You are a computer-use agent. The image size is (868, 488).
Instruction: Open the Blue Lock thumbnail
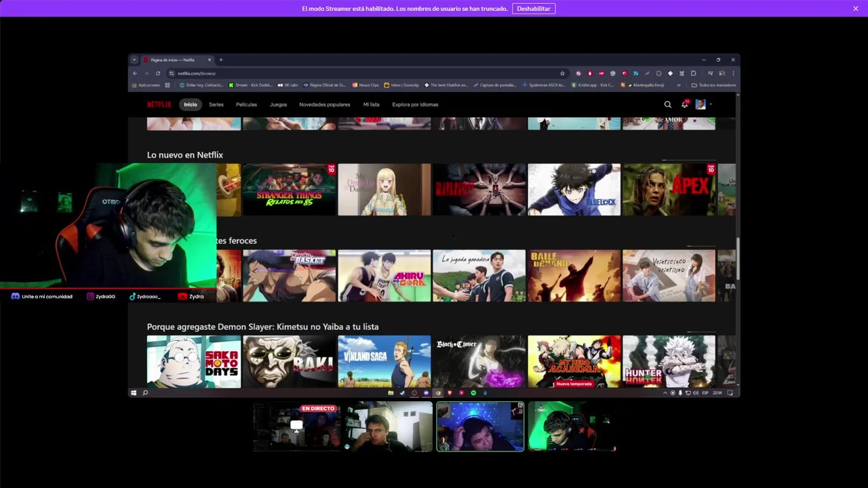coord(574,190)
